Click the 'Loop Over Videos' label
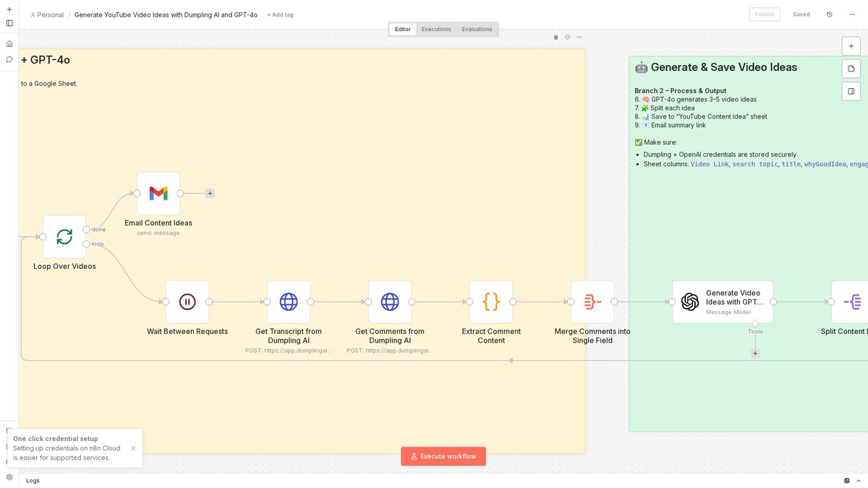Screen dimensions: 868x488 click(x=64, y=266)
